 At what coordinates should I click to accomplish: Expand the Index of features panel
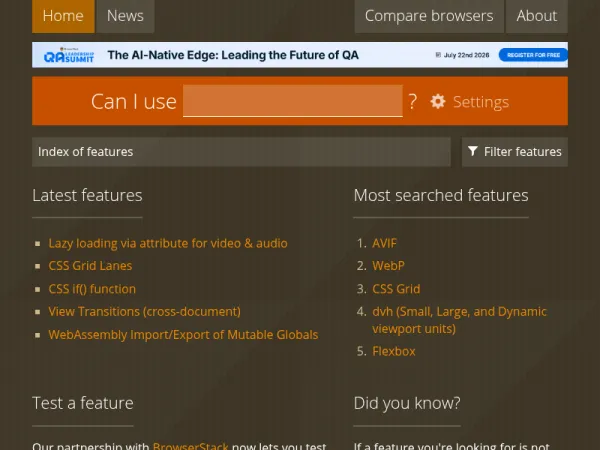click(x=241, y=152)
